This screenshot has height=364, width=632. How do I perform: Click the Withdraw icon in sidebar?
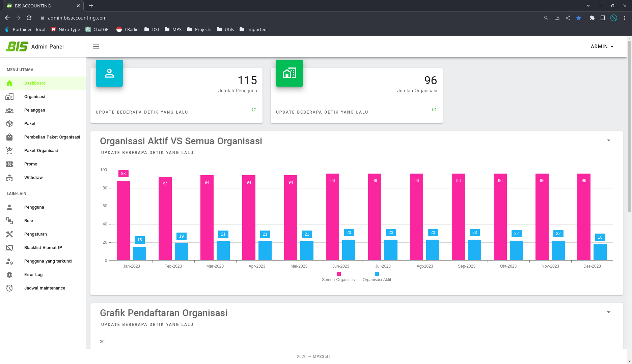click(x=9, y=178)
